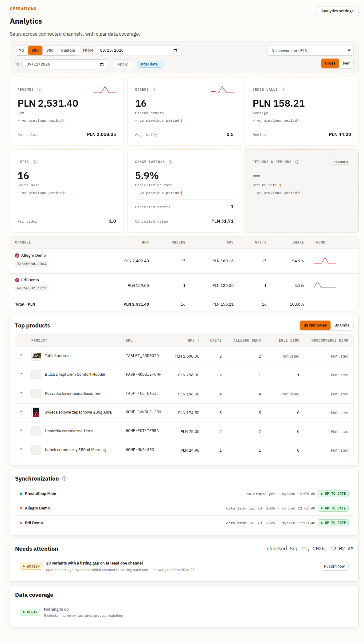Click the Allegro ID 7a6a5bbd…2364
Viewport: 364px width, 642px height.
32,264
